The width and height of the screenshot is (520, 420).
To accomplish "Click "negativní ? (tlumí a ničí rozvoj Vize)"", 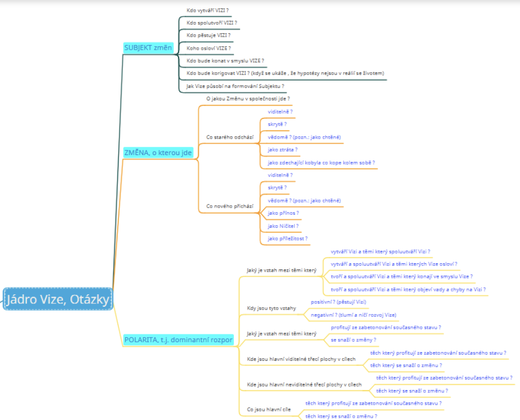I will pos(353,315).
